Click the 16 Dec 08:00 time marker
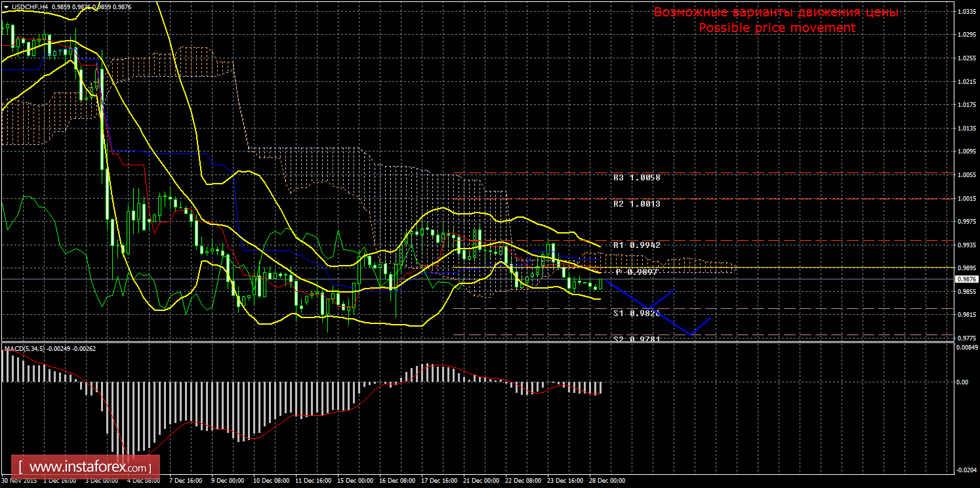This screenshot has width=980, height=488. click(x=397, y=481)
